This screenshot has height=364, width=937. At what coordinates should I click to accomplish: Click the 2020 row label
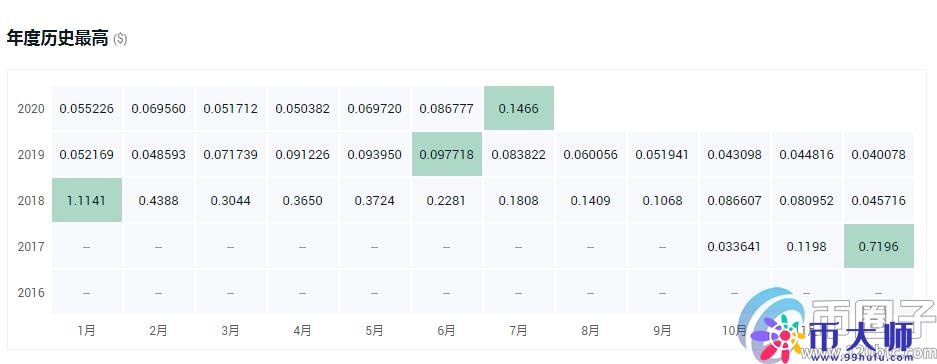(x=31, y=109)
